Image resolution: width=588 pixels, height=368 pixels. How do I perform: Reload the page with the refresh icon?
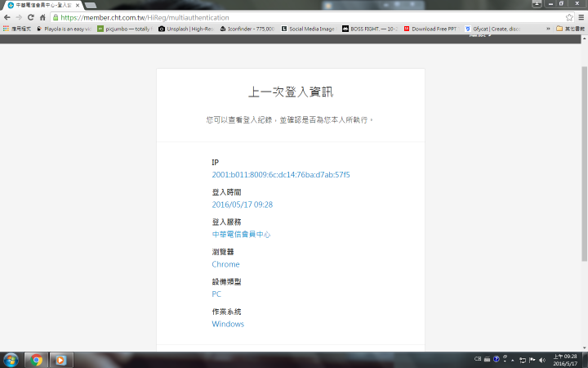tap(31, 17)
